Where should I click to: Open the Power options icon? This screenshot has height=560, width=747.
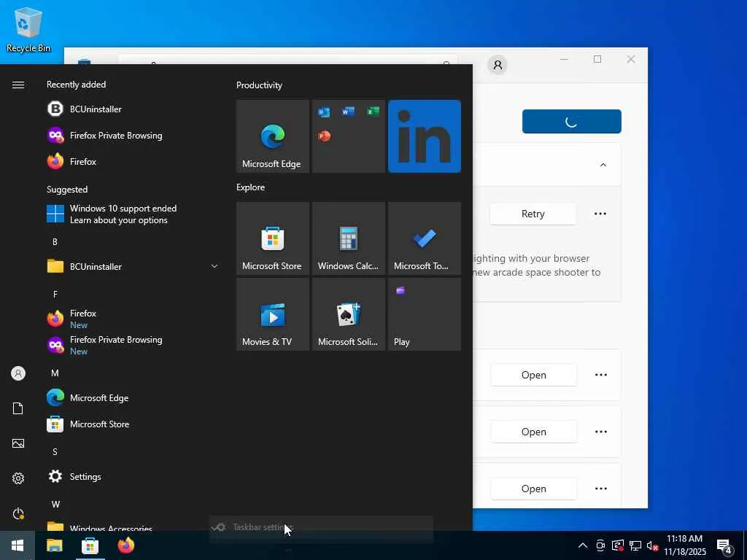(x=18, y=513)
